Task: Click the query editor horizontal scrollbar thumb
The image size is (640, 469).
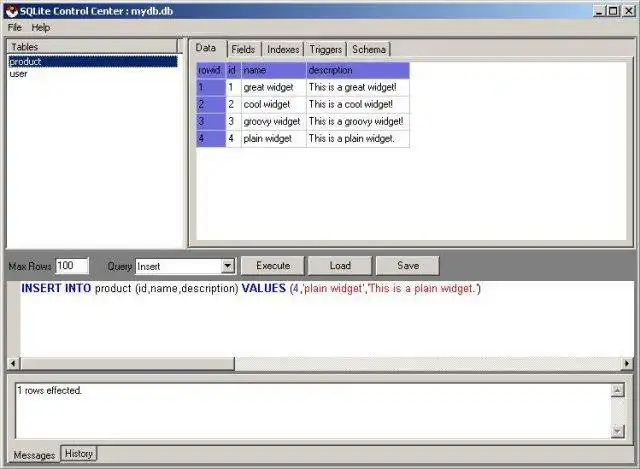Action: 127,363
